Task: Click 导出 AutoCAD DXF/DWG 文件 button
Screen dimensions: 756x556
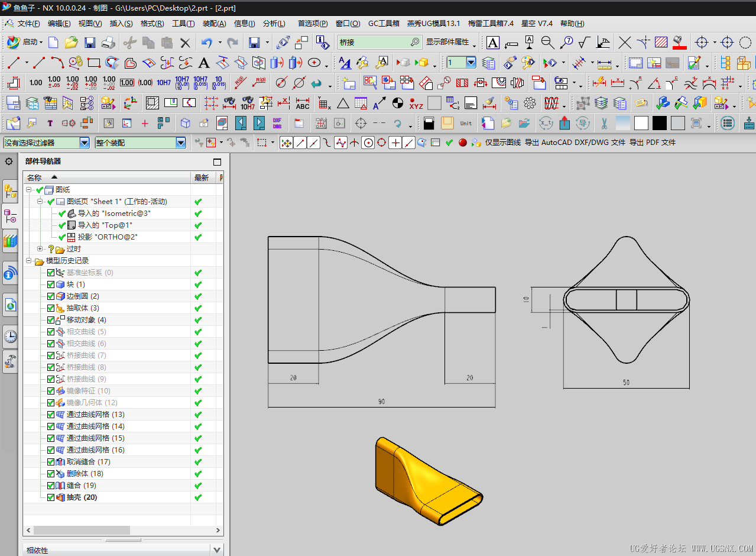Action: (575, 143)
